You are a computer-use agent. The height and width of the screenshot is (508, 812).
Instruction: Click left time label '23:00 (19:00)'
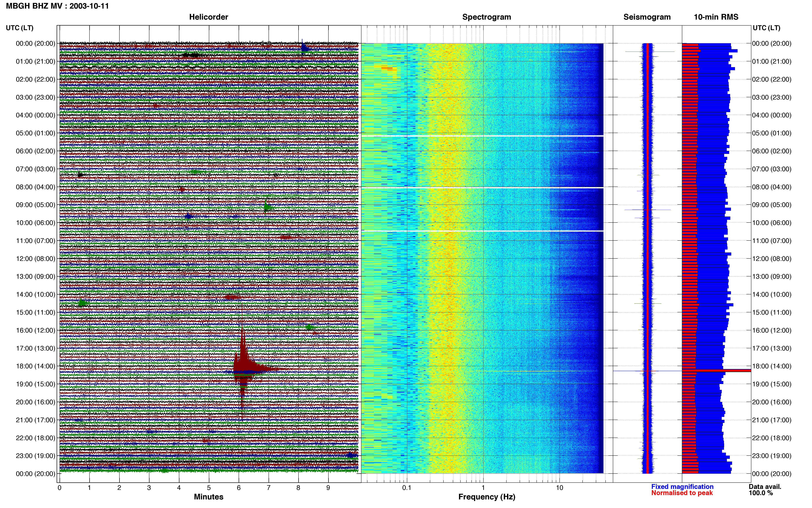(36, 456)
